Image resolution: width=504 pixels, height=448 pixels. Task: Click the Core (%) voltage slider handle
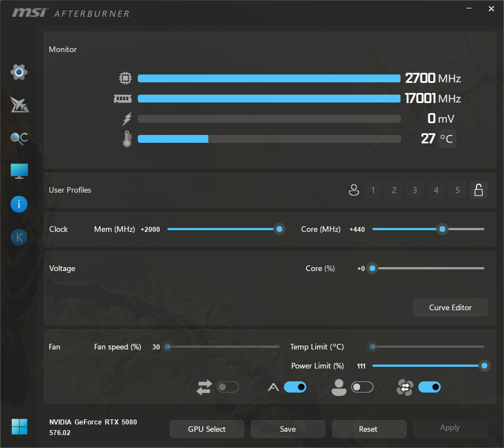tap(372, 268)
